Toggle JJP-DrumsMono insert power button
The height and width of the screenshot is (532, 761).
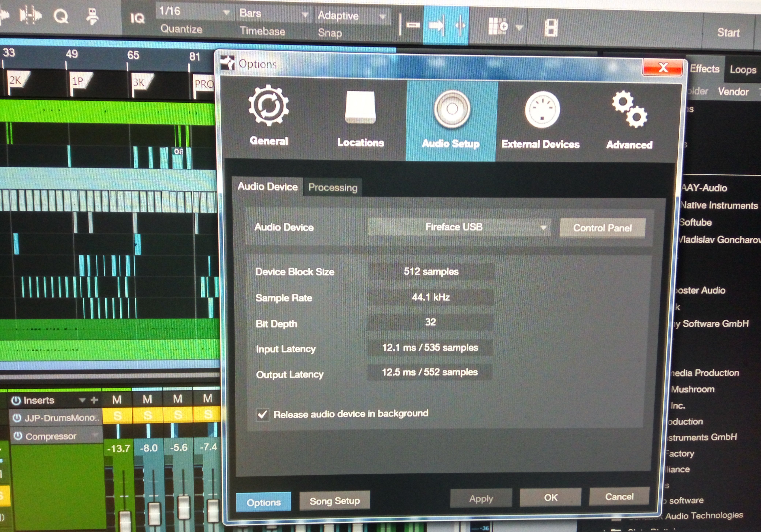click(x=17, y=418)
